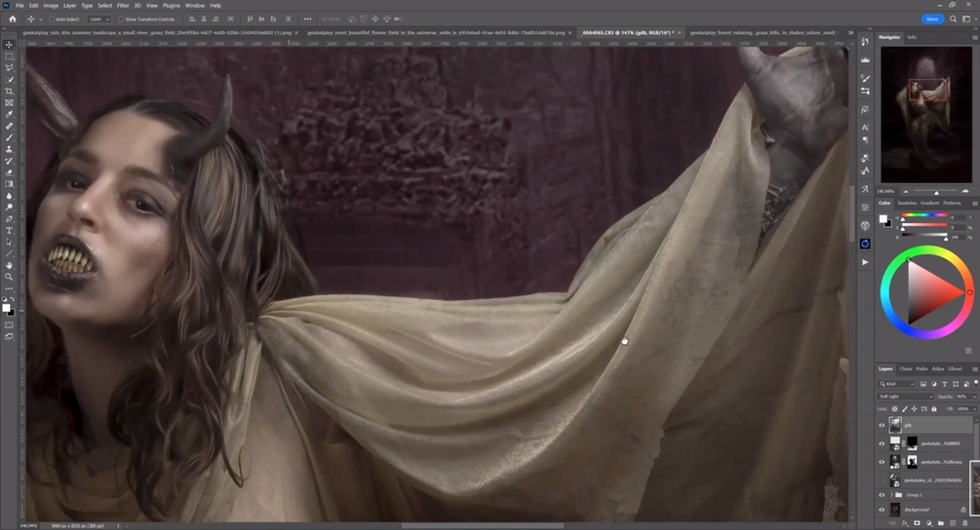The image size is (980, 530).
Task: Open the Filter menu
Action: [x=123, y=6]
